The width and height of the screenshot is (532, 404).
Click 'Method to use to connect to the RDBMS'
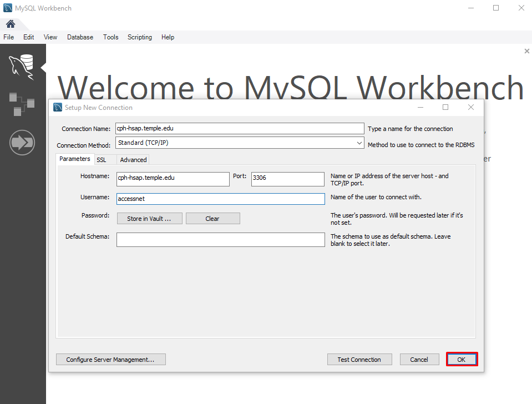(x=421, y=145)
